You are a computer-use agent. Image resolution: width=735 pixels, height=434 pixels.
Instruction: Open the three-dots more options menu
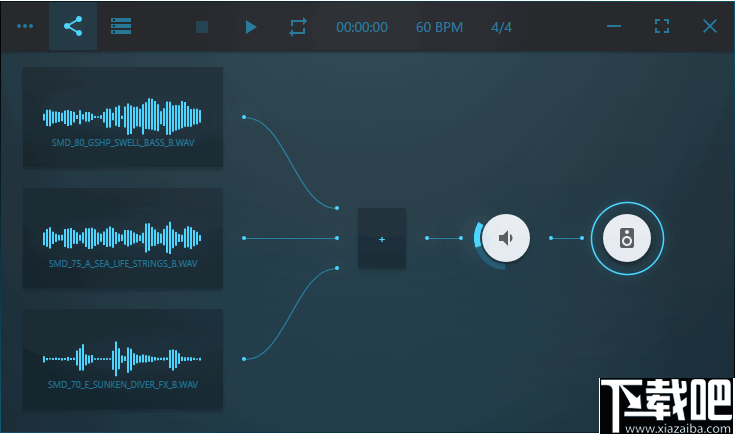[25, 26]
